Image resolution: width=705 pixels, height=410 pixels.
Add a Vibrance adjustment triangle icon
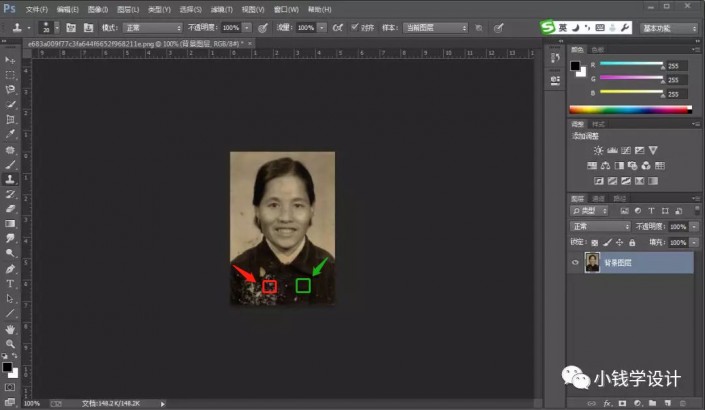pos(653,151)
